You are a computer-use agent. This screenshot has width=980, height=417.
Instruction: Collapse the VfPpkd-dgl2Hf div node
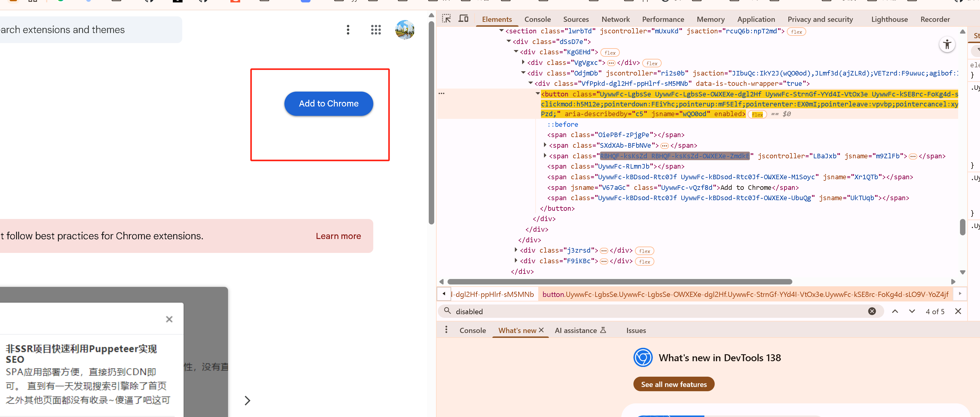(530, 83)
